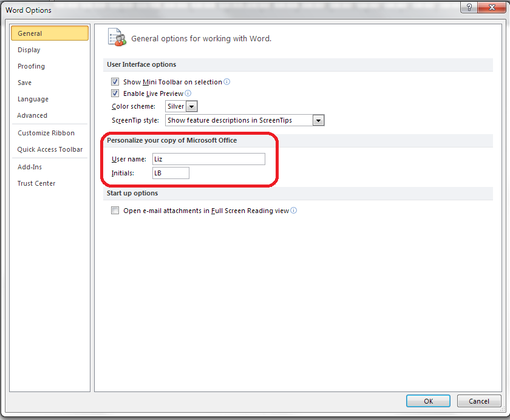The image size is (510, 420).
Task: Click the Initials text box
Action: 171,173
